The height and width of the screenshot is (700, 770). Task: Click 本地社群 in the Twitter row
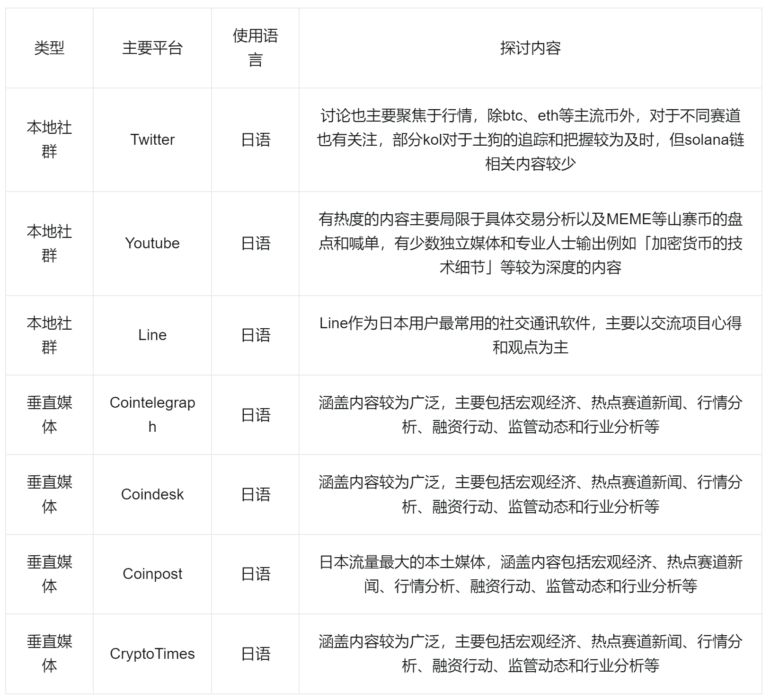pos(49,140)
